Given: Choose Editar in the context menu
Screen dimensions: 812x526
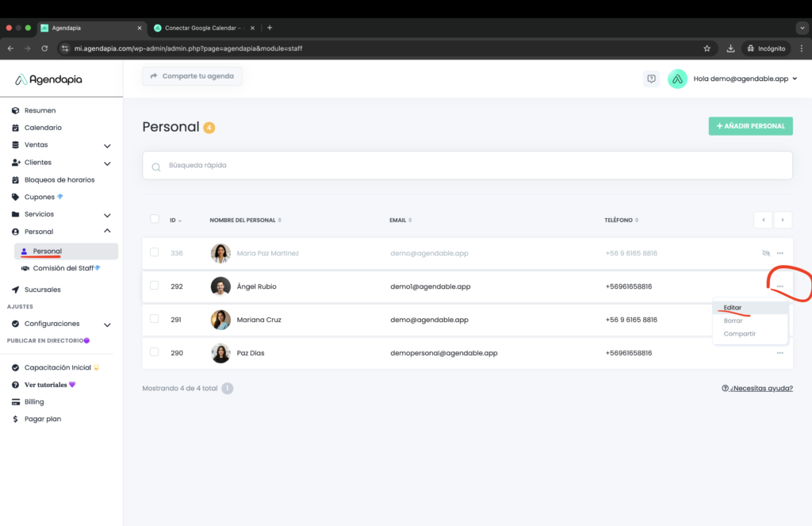Looking at the screenshot, I should 733,307.
